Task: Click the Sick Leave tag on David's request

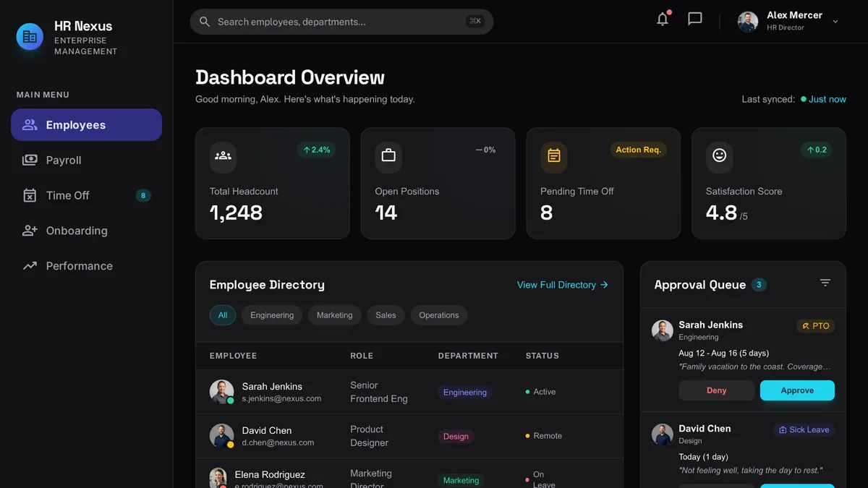Action: point(804,429)
